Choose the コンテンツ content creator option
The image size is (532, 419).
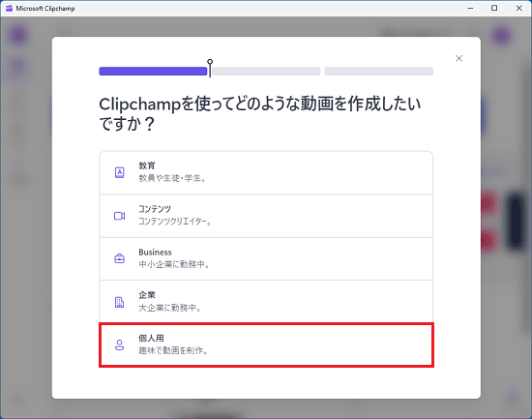point(266,216)
